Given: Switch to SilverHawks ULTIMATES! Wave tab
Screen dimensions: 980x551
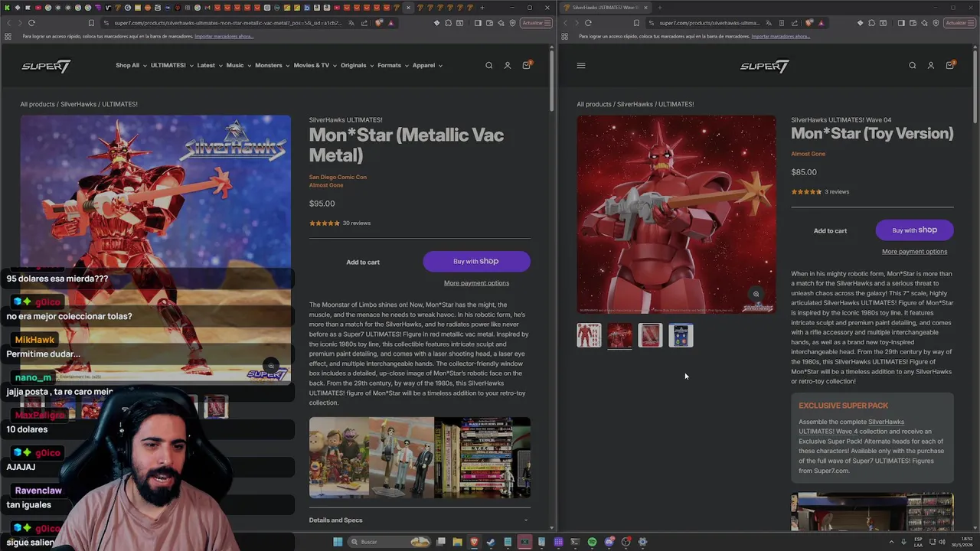Looking at the screenshot, I should 606,8.
